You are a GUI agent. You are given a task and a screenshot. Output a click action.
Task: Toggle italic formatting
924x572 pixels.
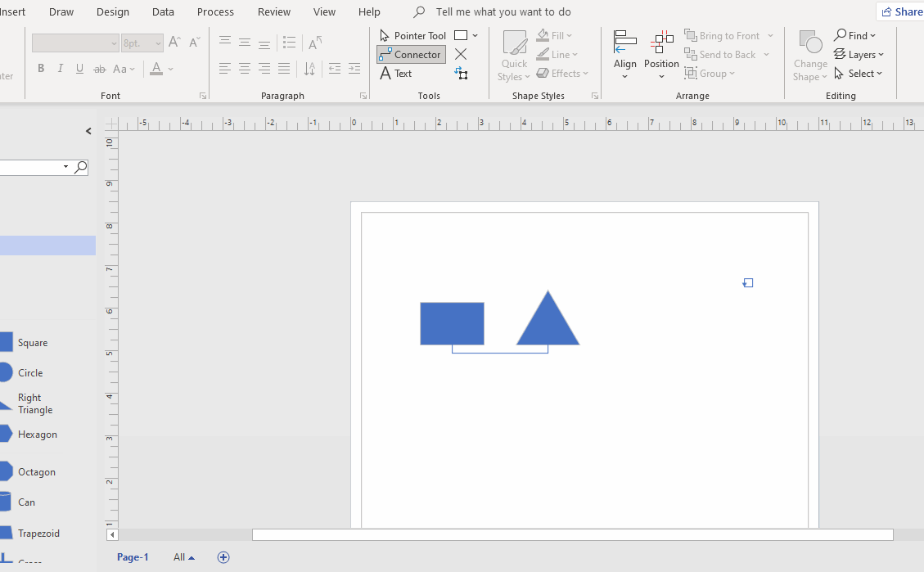[x=60, y=68]
